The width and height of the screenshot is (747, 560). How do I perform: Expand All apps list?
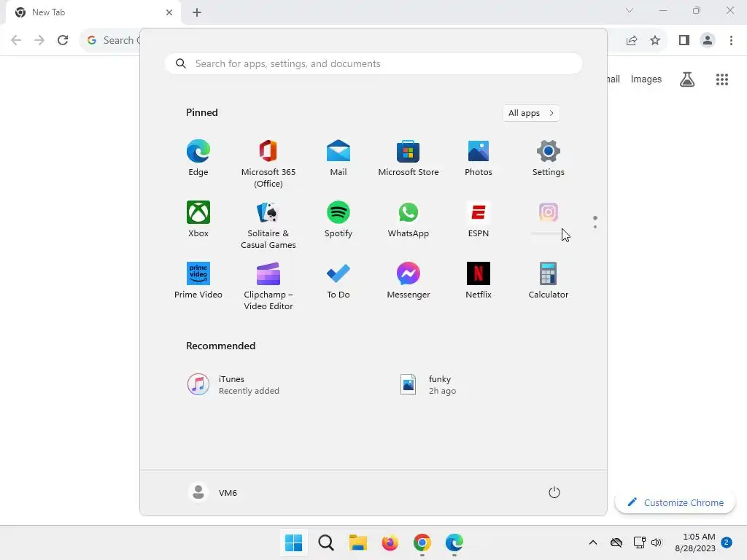click(x=531, y=113)
